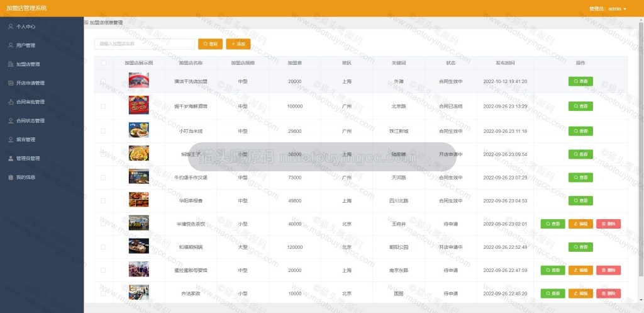Open the 澳洁干洗店加盟 storefront thumbnail
The image size is (644, 313).
(139, 80)
